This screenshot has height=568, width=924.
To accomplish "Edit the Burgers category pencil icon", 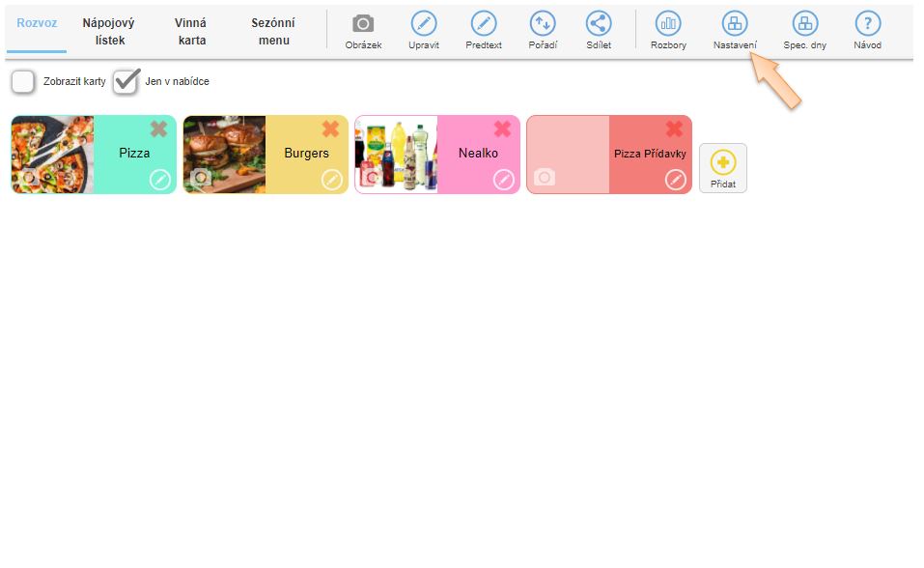I will pyautogui.click(x=331, y=180).
